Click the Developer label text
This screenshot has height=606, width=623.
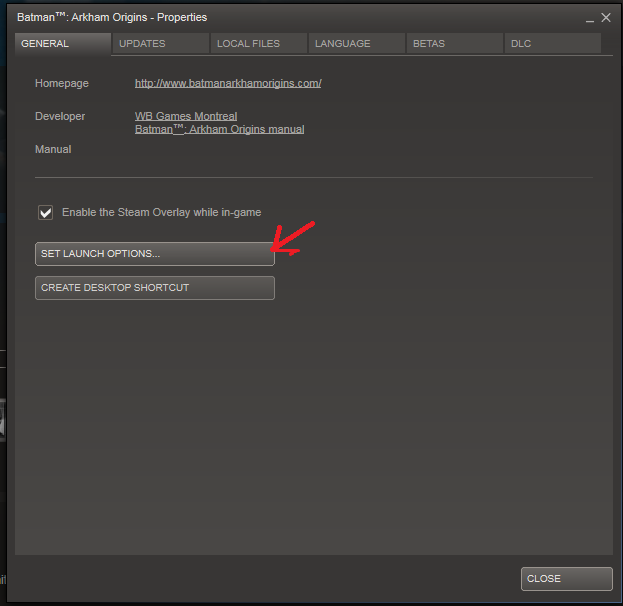click(x=60, y=116)
